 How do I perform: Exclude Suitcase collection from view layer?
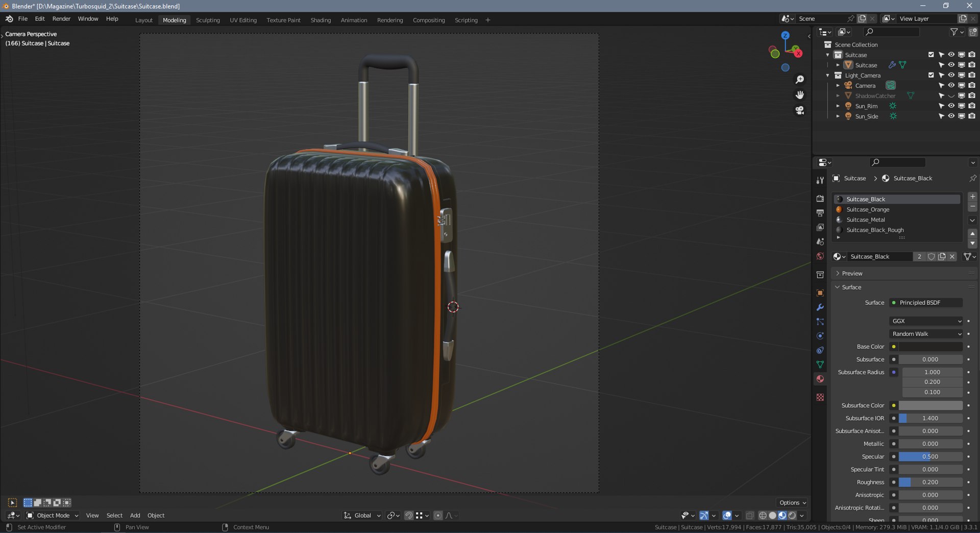tap(931, 55)
